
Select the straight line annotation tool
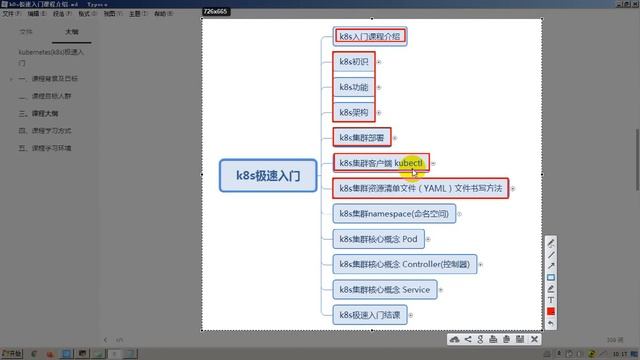point(551,255)
